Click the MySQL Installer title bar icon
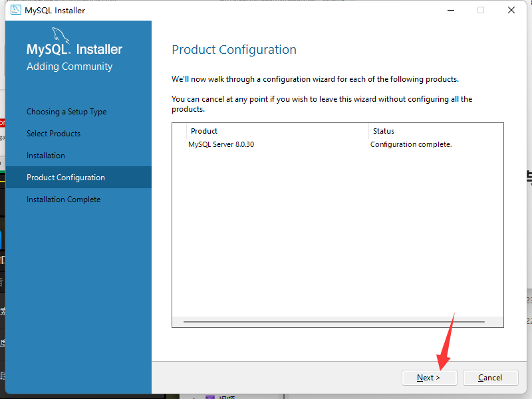This screenshot has width=532, height=399. 15,10
